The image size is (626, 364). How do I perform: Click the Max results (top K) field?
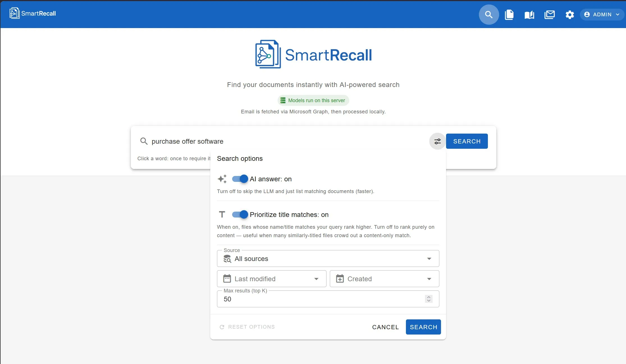click(328, 299)
